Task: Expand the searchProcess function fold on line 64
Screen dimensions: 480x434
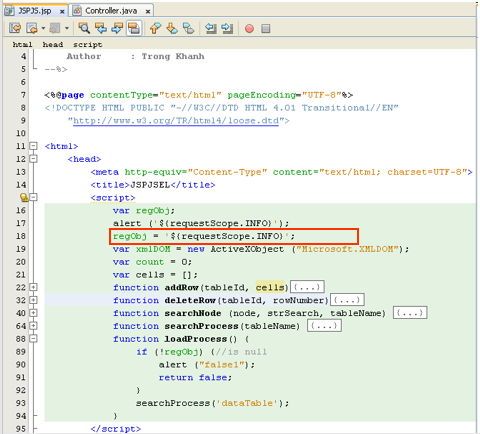Action: pos(33,326)
